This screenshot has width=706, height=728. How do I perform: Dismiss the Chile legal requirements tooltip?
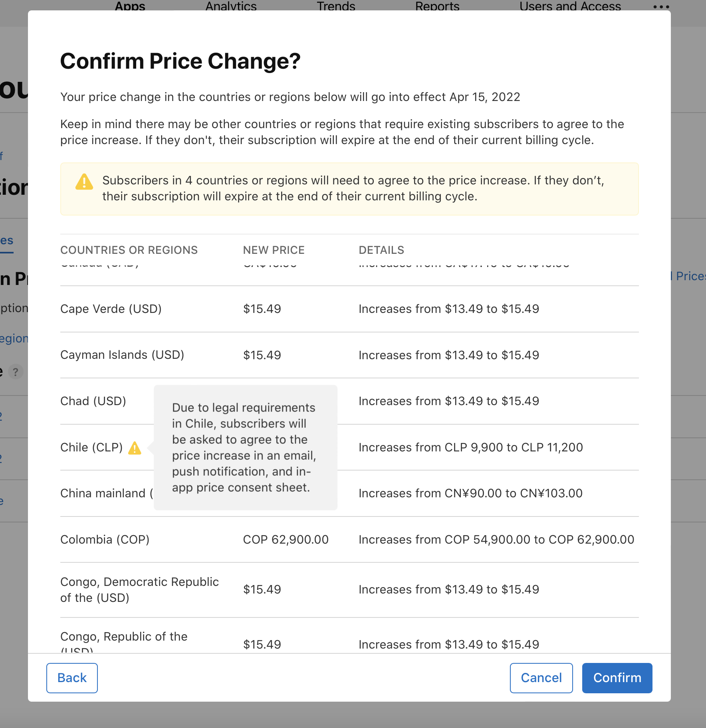tap(245, 447)
